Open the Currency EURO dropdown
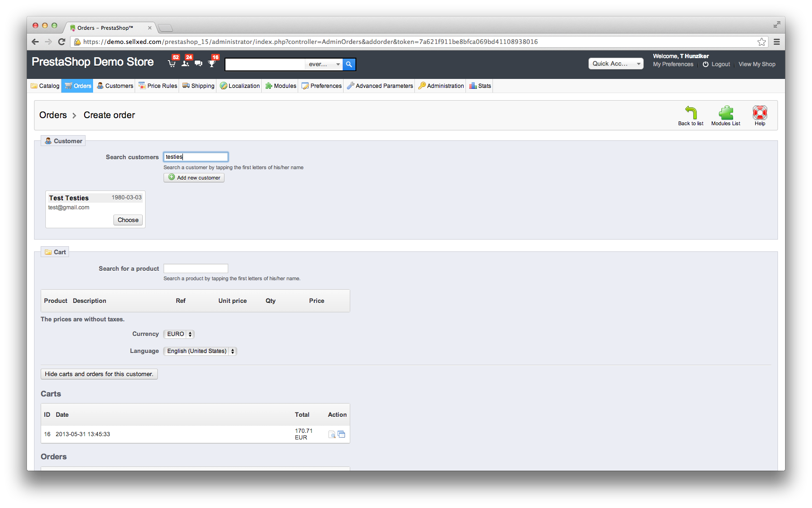This screenshot has height=508, width=812. pos(179,334)
